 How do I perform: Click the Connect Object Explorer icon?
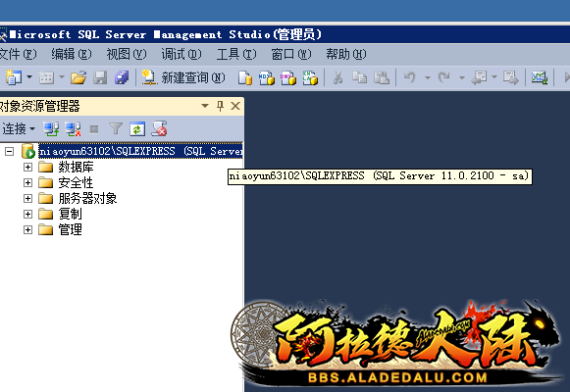click(x=51, y=128)
